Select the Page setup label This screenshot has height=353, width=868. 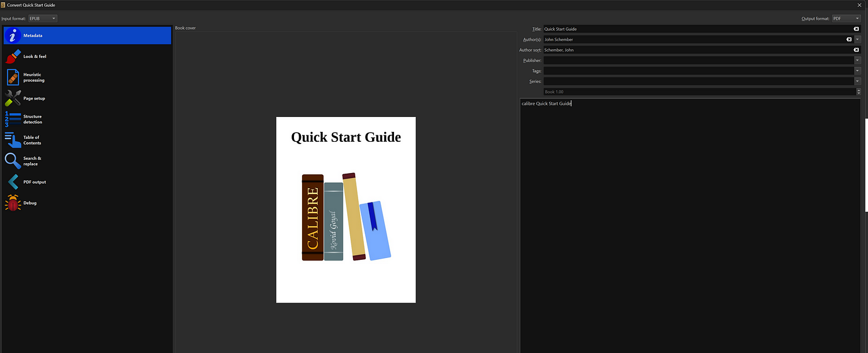pyautogui.click(x=34, y=98)
